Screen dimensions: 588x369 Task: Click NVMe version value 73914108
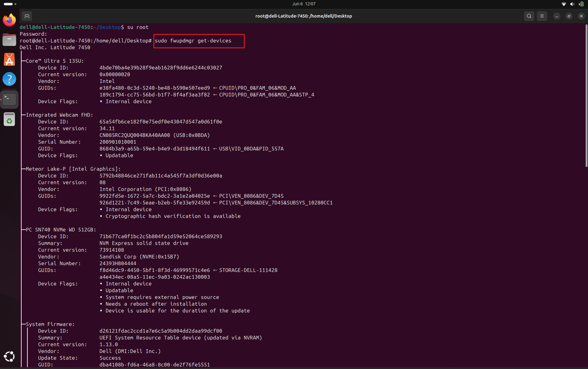tap(112, 250)
